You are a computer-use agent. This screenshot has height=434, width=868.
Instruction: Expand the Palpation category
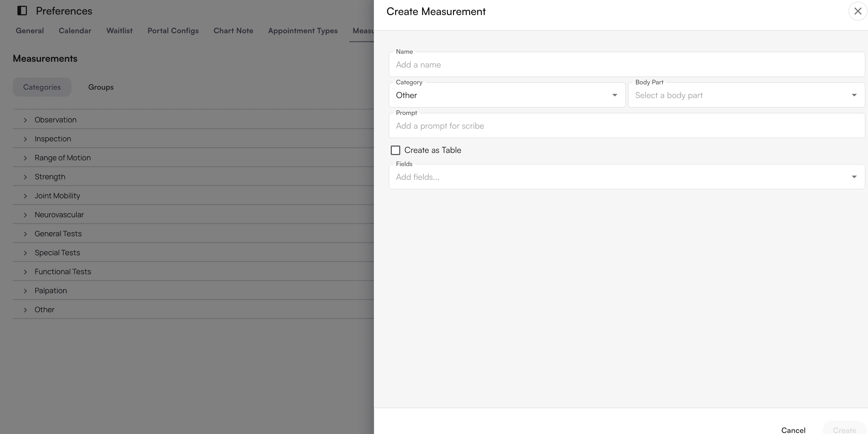tap(25, 291)
